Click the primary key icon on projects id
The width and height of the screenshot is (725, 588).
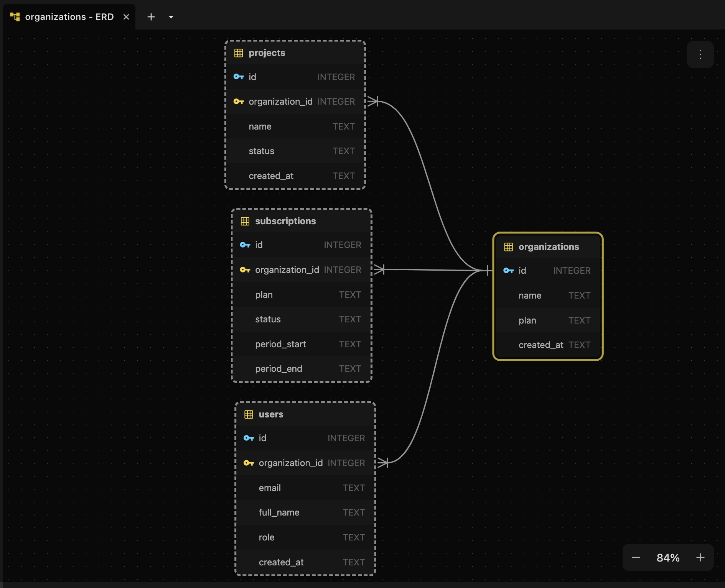tap(239, 77)
